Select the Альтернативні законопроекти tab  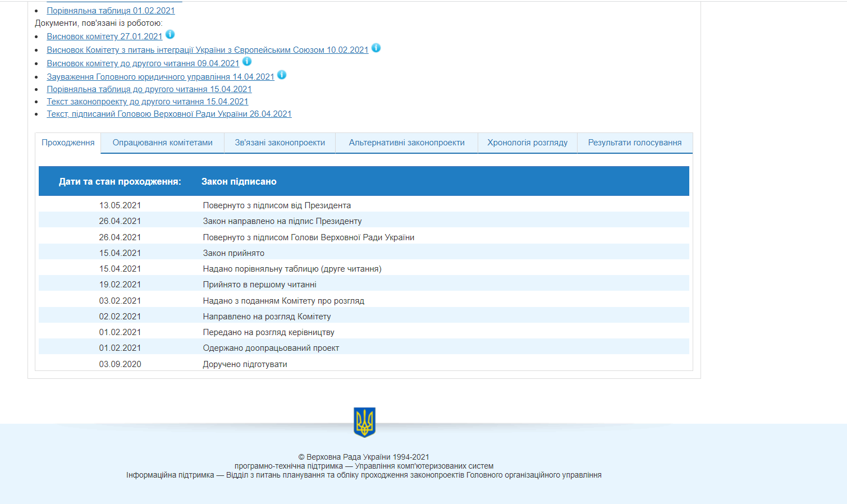coord(406,143)
